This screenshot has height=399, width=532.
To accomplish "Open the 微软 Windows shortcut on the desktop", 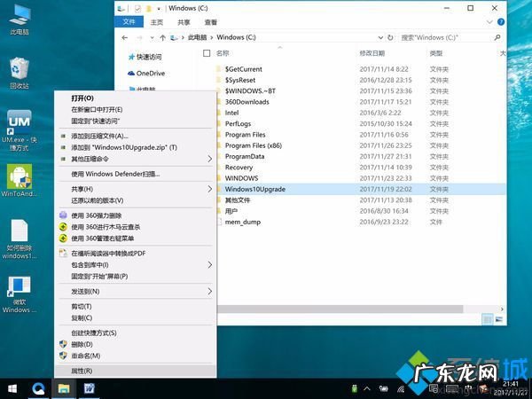I will point(19,294).
